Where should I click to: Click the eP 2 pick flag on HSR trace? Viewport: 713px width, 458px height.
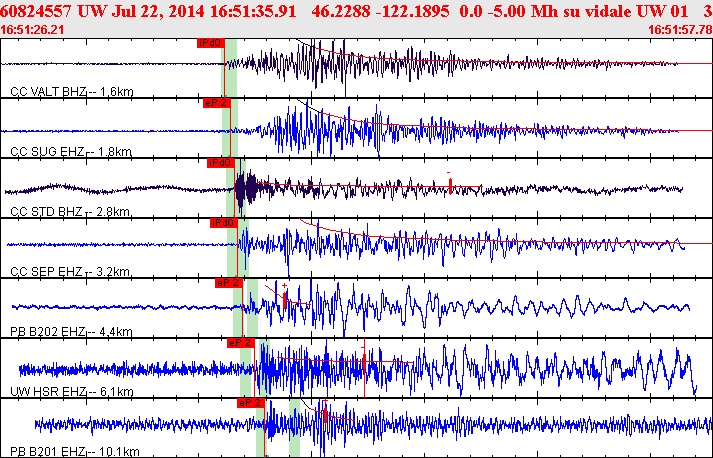tap(241, 343)
